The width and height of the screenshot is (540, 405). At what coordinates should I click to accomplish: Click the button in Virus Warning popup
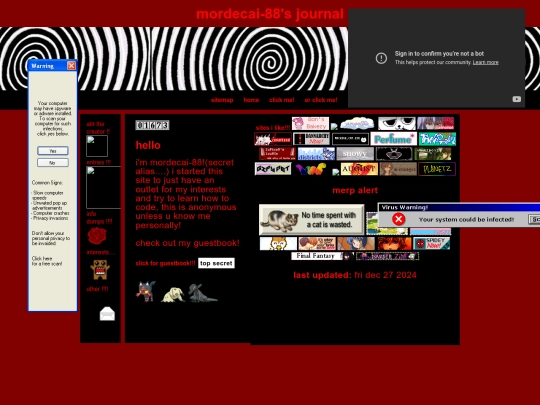coord(534,219)
